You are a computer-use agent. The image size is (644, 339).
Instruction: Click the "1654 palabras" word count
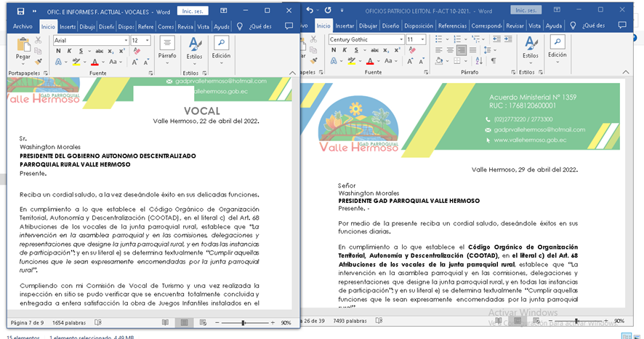click(69, 322)
